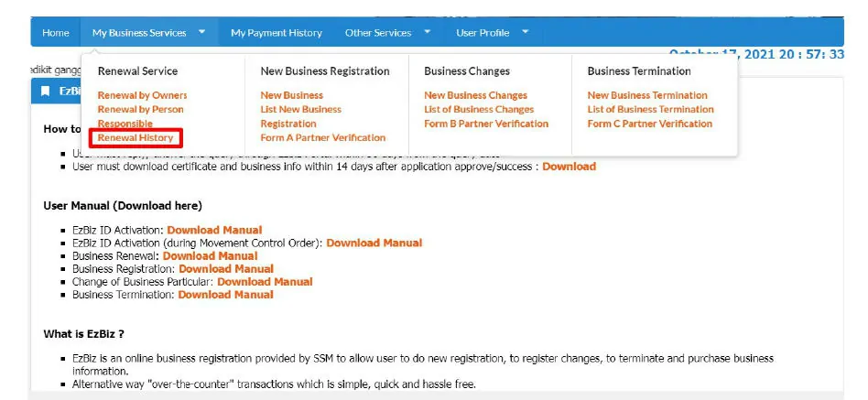The image size is (868, 400).
Task: Open List New Business Registration link
Action: (301, 116)
